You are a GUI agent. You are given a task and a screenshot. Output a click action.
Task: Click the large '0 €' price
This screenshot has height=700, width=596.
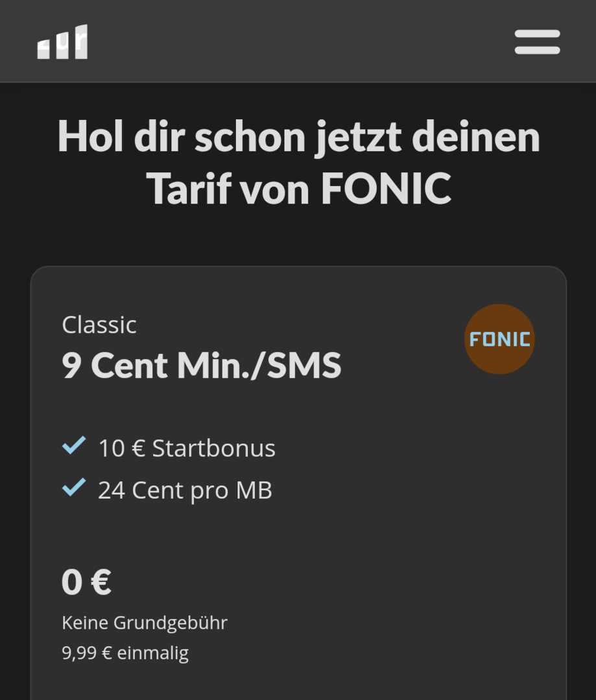point(86,581)
